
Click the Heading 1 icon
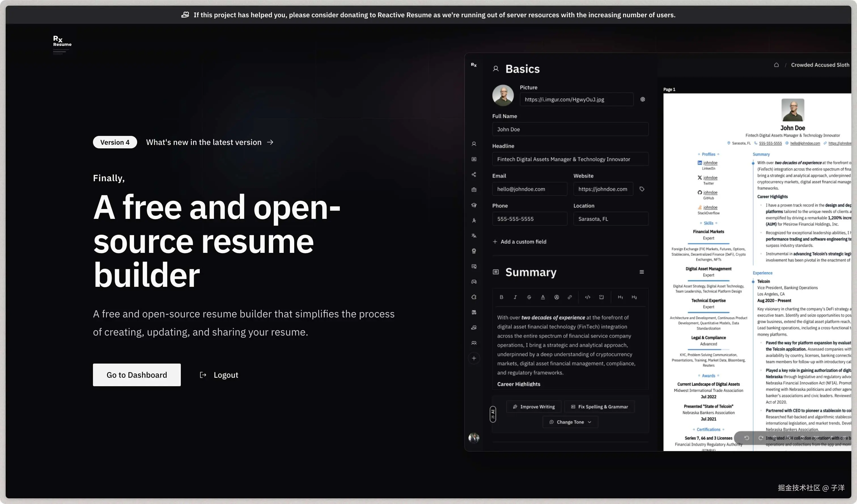coord(620,297)
